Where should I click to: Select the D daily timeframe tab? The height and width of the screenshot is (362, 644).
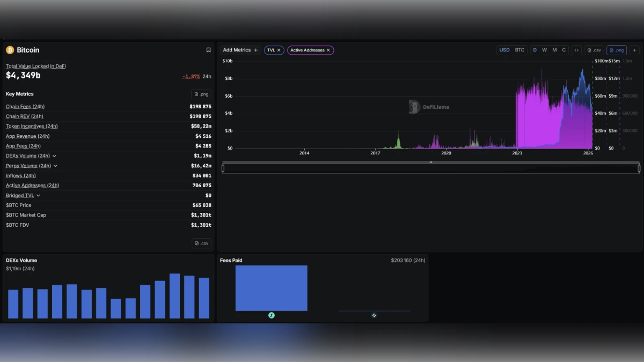(535, 50)
